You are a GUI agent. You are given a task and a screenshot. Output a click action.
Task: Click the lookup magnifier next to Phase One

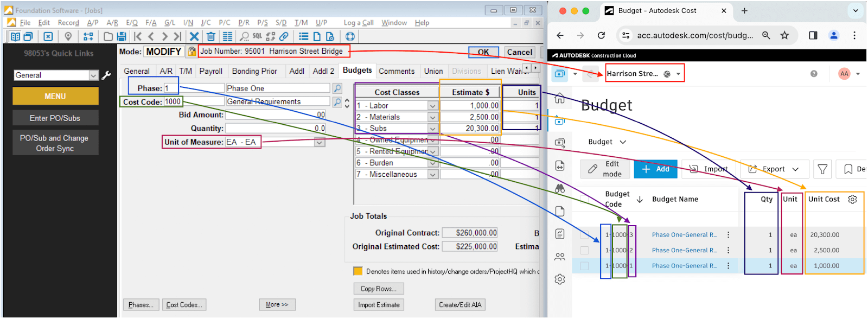[337, 88]
